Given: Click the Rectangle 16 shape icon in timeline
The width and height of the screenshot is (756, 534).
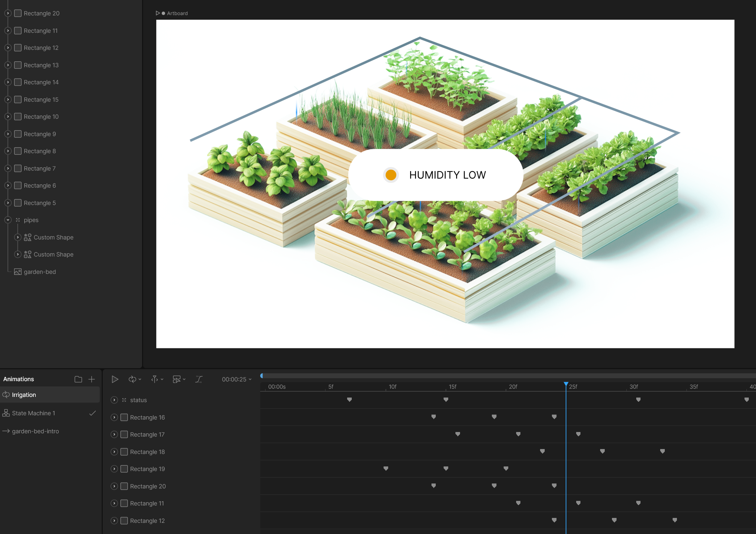Looking at the screenshot, I should 124,418.
